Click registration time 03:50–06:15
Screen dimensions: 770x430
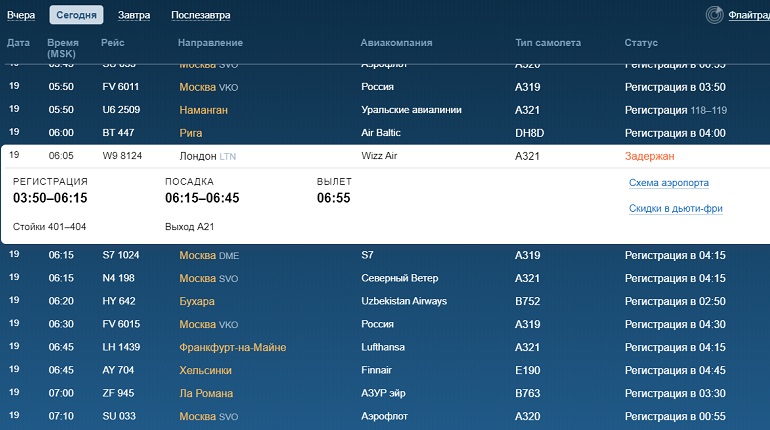[50, 198]
